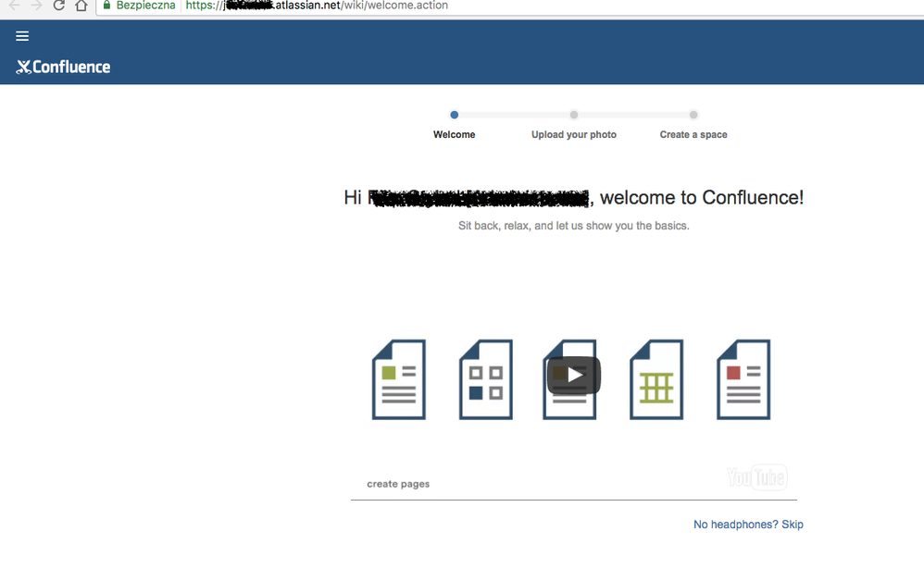Image resolution: width=924 pixels, height=581 pixels.
Task: Click the Confluence logo
Action: 63,68
